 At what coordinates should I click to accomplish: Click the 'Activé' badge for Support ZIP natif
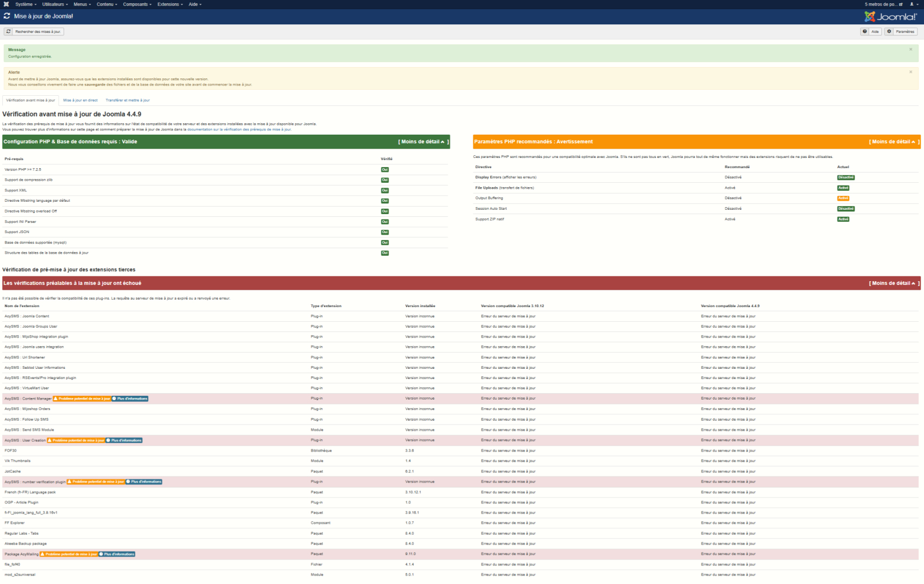pyautogui.click(x=843, y=220)
